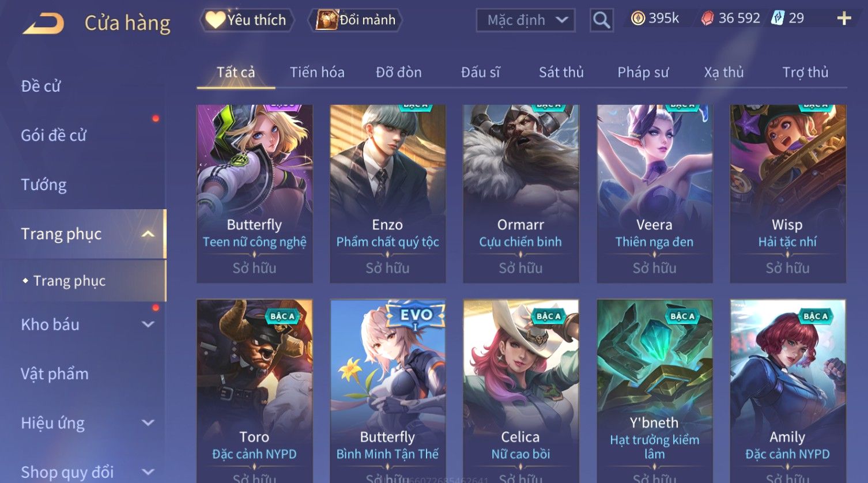Switch to the Tiến hóa tab
Screen dimensions: 868x483
click(x=317, y=73)
